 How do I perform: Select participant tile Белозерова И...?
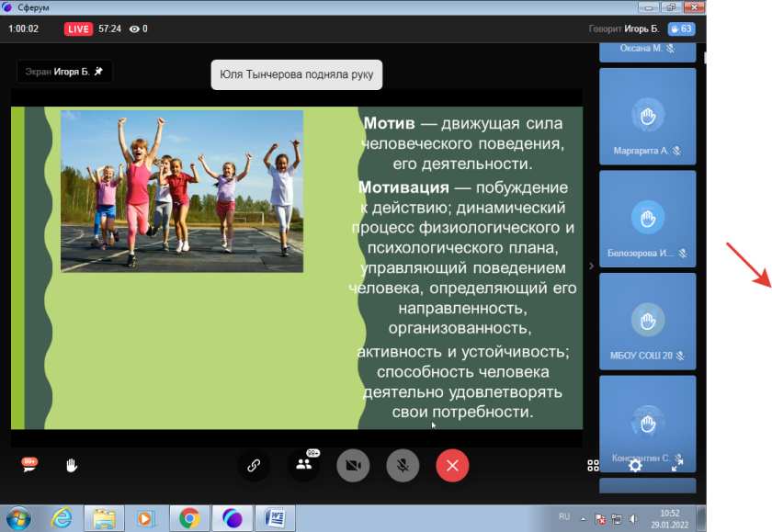coord(647,219)
